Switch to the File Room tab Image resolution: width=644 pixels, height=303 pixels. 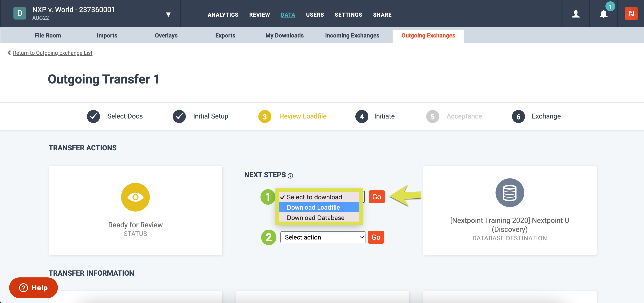(48, 35)
